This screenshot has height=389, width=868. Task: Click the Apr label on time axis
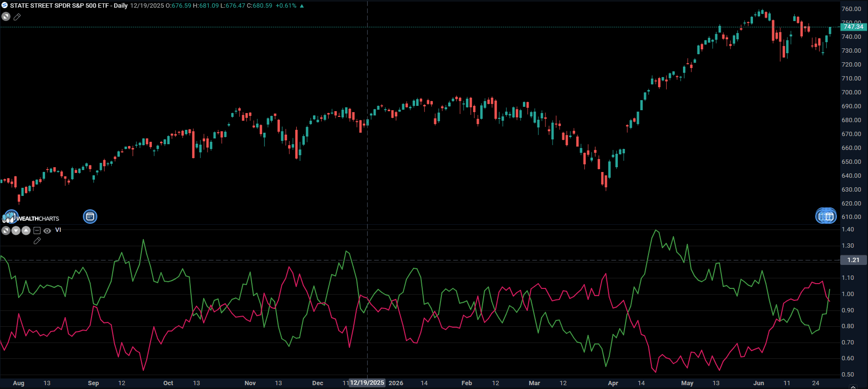[613, 383]
